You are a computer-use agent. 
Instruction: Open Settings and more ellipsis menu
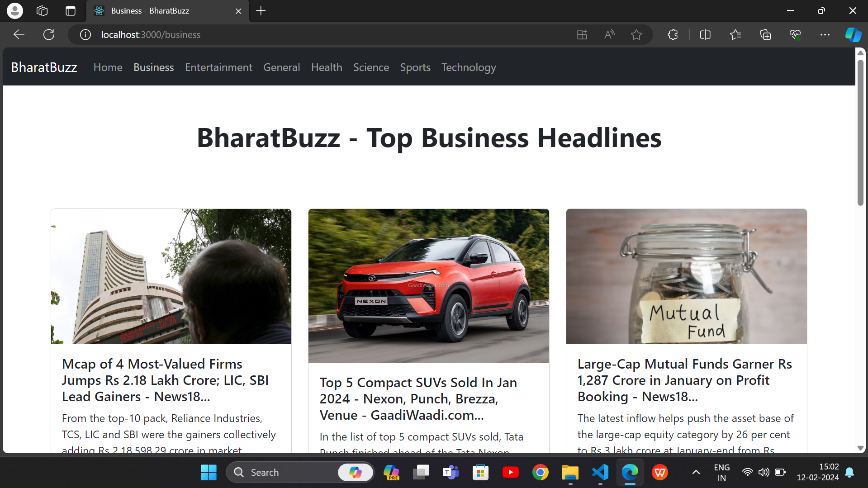[825, 35]
